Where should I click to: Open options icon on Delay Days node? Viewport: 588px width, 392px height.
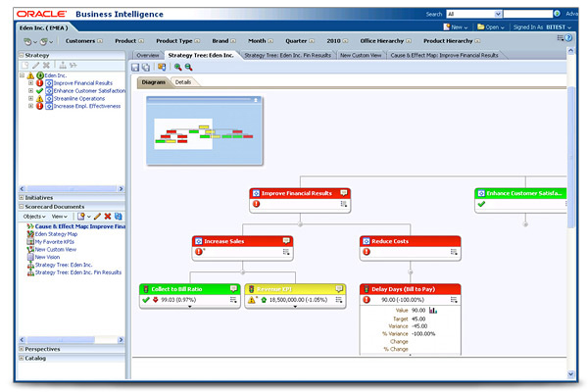tap(454, 300)
